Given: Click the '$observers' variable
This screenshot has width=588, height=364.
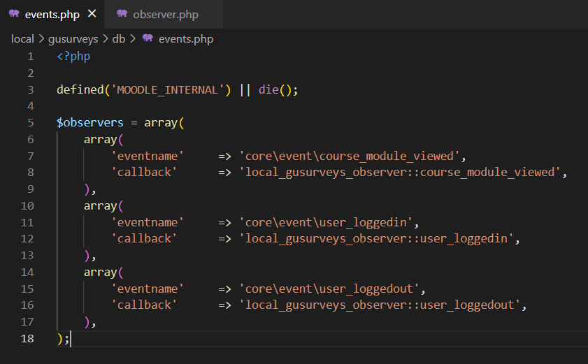Looking at the screenshot, I should [x=90, y=122].
